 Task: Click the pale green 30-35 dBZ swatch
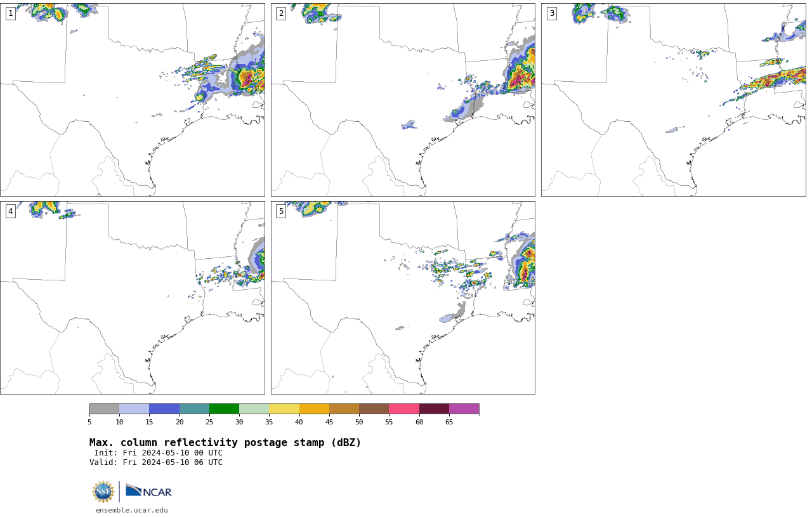coord(254,409)
